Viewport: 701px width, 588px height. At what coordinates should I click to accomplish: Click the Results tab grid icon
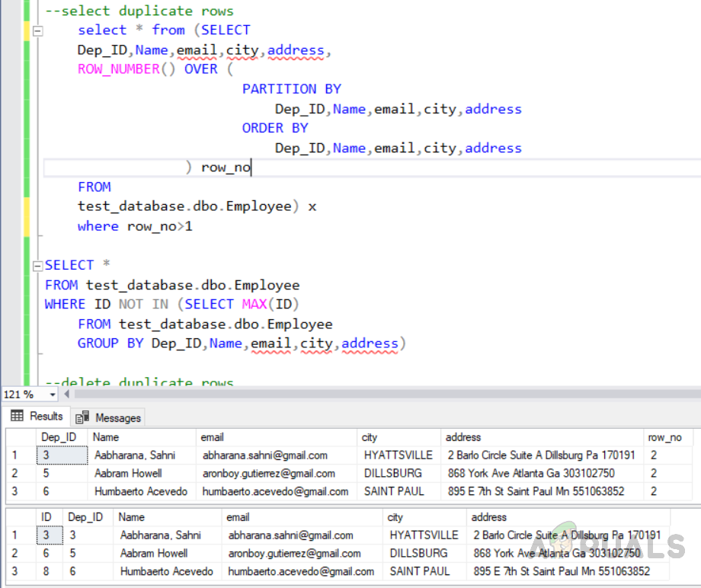(17, 416)
